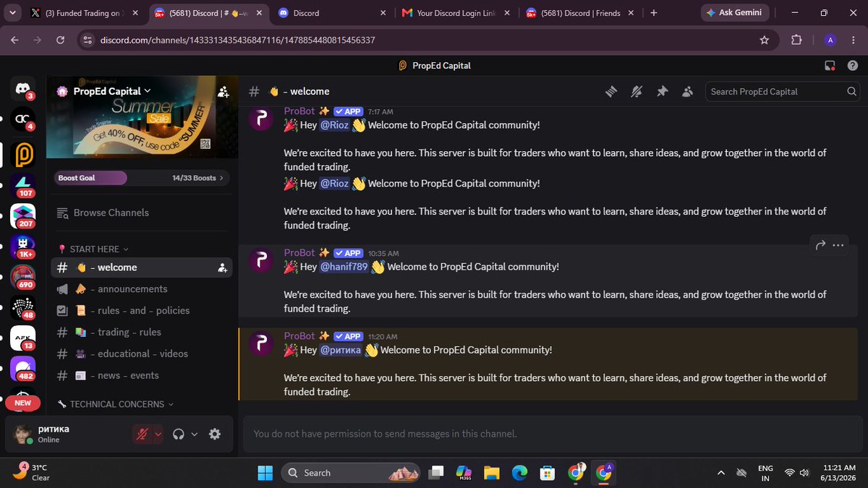The image size is (868, 488).
Task: Open server icon with 4 mentions badge
Action: 23,120
